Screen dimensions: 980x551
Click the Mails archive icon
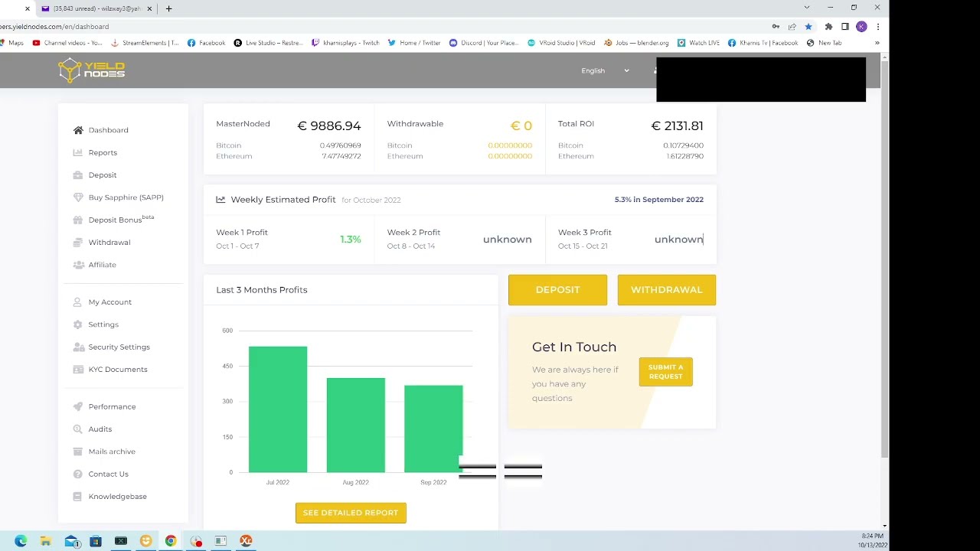click(x=78, y=452)
